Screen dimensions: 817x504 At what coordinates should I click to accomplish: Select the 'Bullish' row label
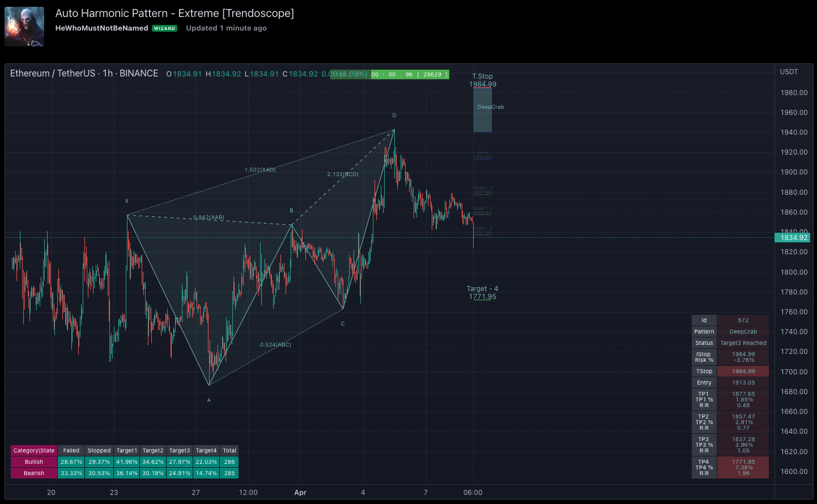pyautogui.click(x=34, y=462)
